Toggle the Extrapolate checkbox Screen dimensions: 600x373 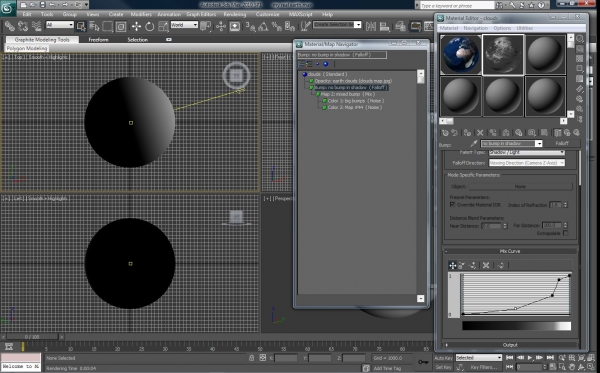[x=566, y=233]
